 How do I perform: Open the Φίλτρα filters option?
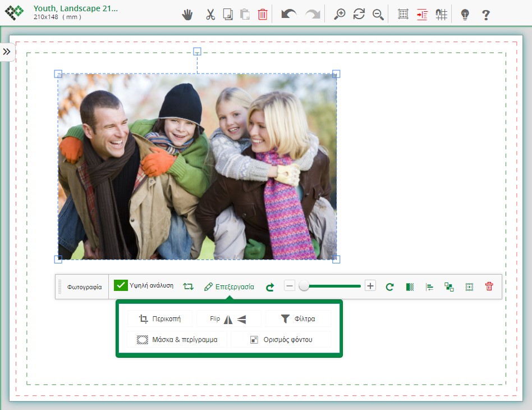pos(298,319)
